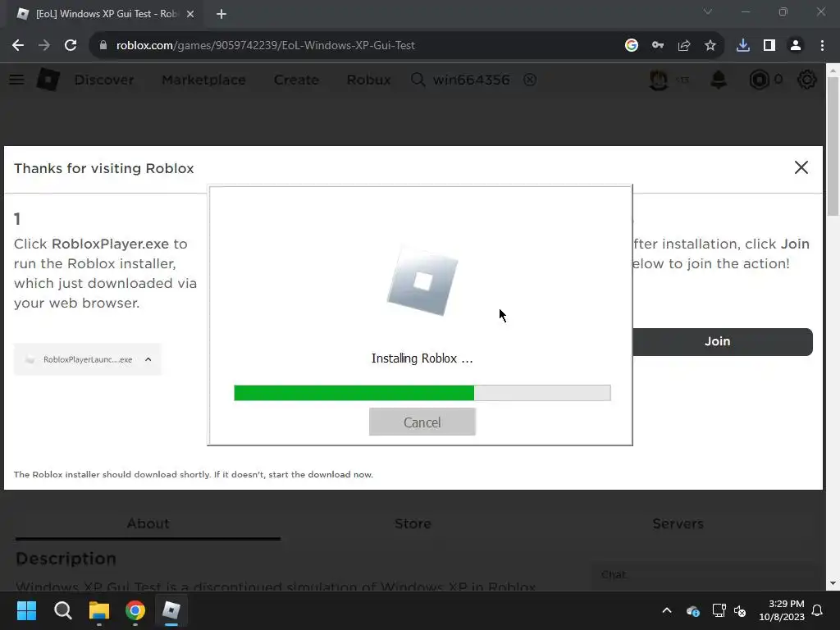Open Chrome three-dot menu
840x630 pixels.
(x=822, y=46)
